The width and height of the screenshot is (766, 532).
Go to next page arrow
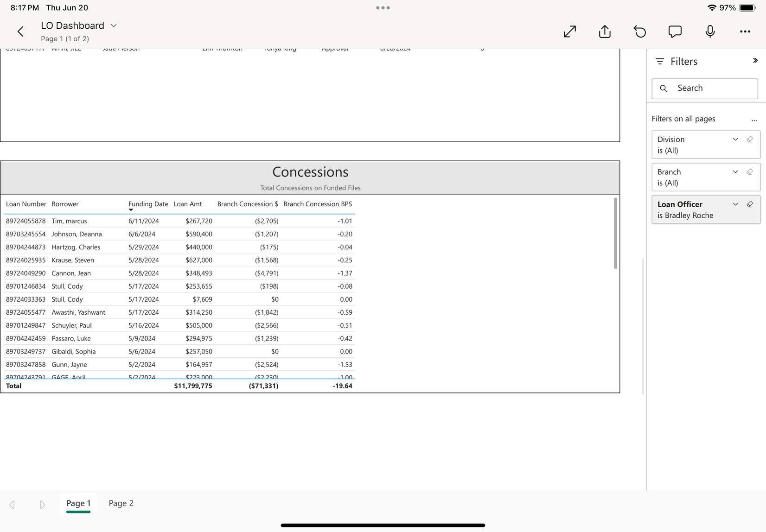[x=42, y=504]
